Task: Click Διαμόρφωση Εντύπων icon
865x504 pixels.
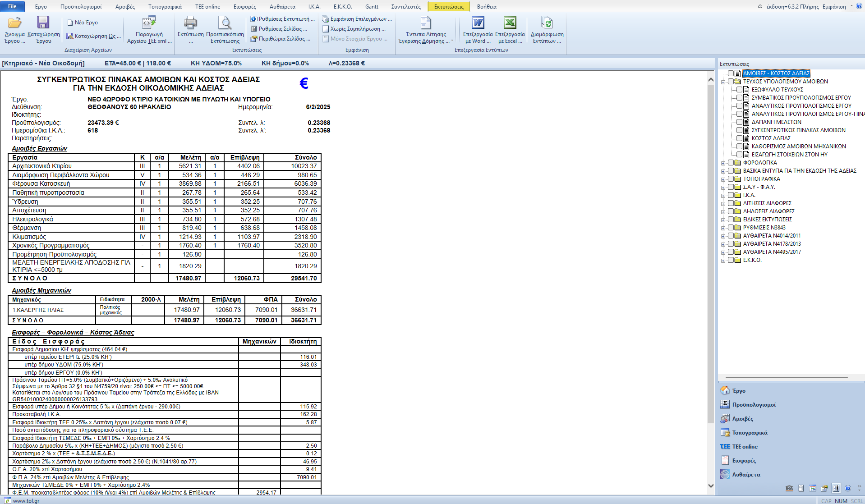Action: 547,23
